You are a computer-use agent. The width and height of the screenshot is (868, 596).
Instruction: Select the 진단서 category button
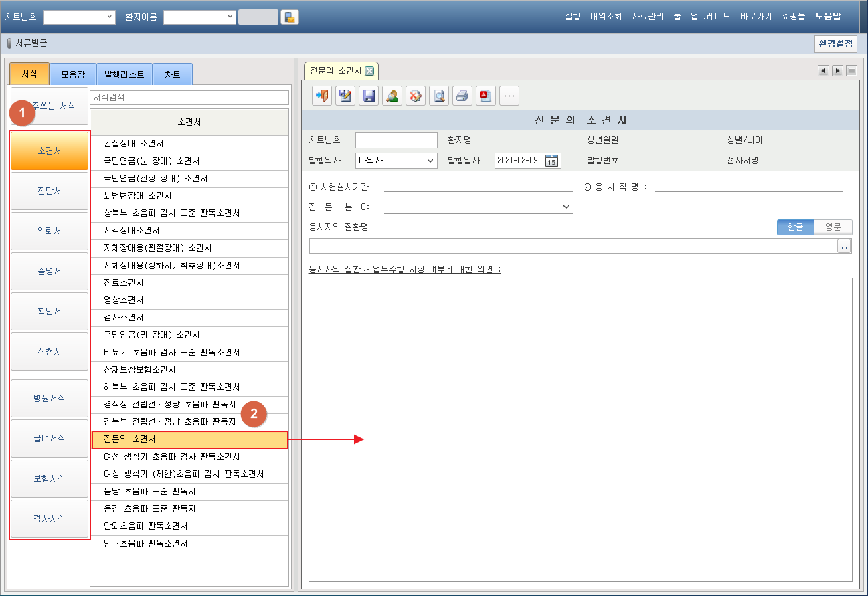point(50,191)
